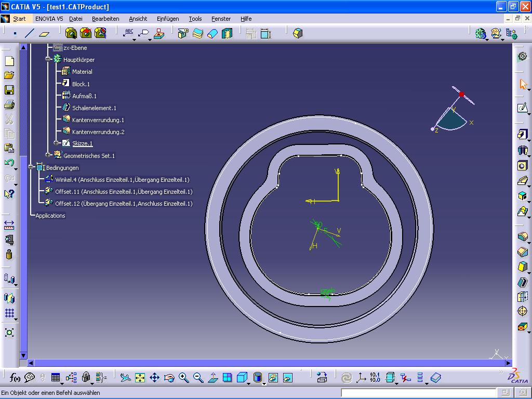532x399 pixels.
Task: Open the Bearbeiten menu
Action: tap(105, 19)
